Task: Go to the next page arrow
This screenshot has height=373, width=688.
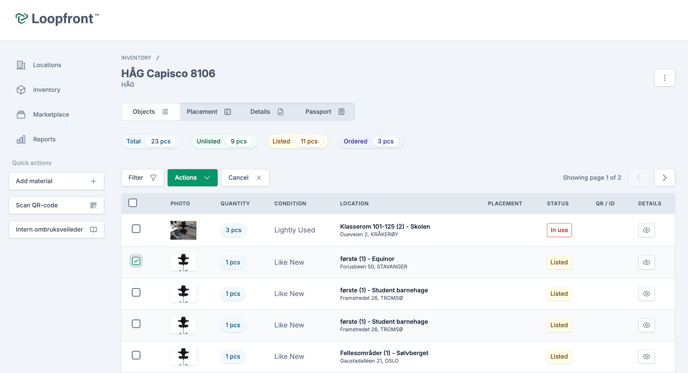Action: [664, 178]
